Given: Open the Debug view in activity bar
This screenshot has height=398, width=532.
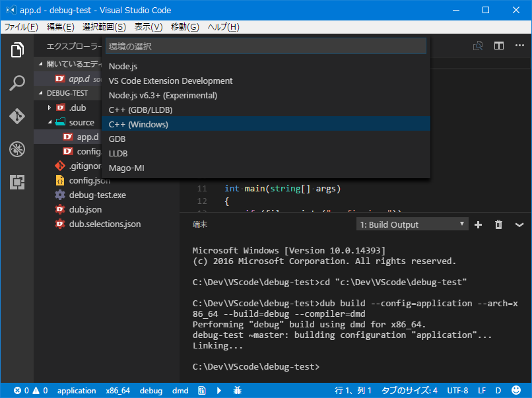Looking at the screenshot, I should [17, 149].
